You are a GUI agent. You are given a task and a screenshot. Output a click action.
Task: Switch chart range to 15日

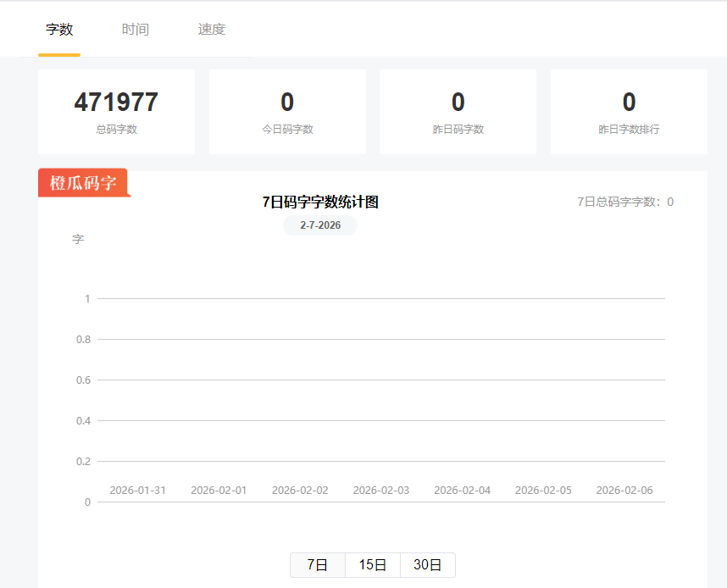click(x=373, y=565)
